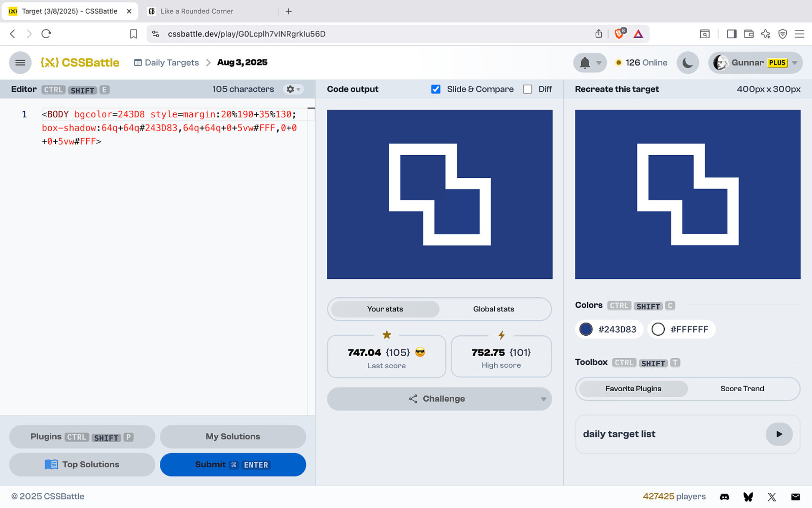The image size is (812, 508).
Task: Open the Gunnar PLUS account dropdown
Action: click(756, 62)
